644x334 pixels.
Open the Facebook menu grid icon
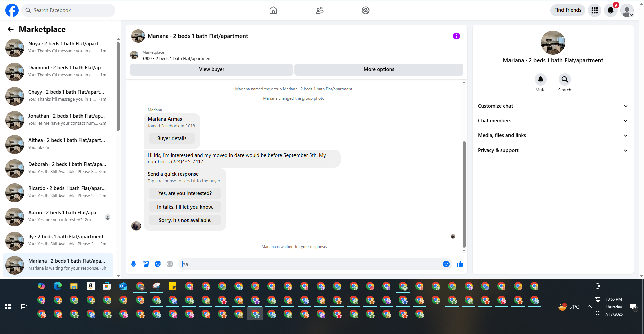click(x=595, y=10)
